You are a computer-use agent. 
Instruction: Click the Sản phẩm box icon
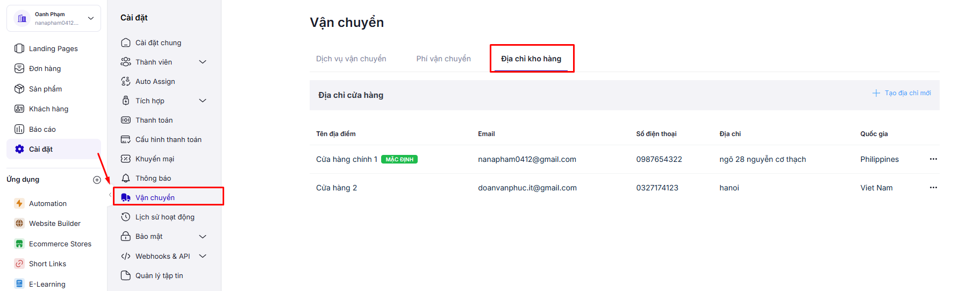pyautogui.click(x=19, y=89)
